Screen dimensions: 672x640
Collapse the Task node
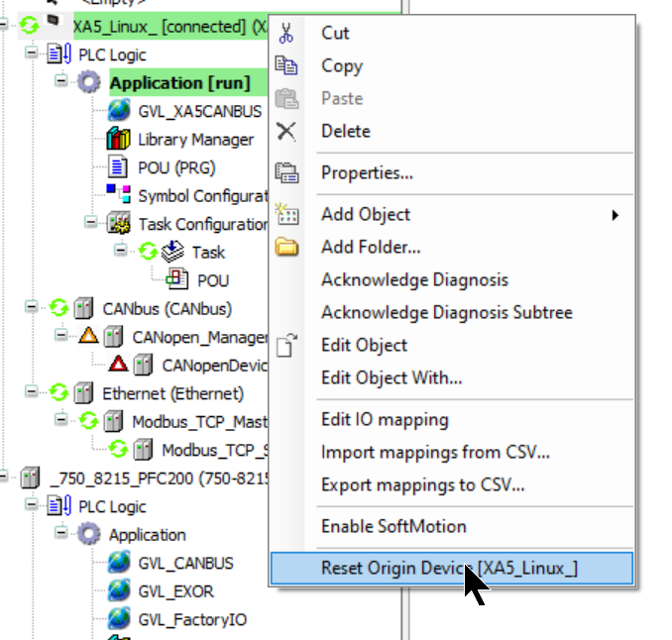(121, 250)
